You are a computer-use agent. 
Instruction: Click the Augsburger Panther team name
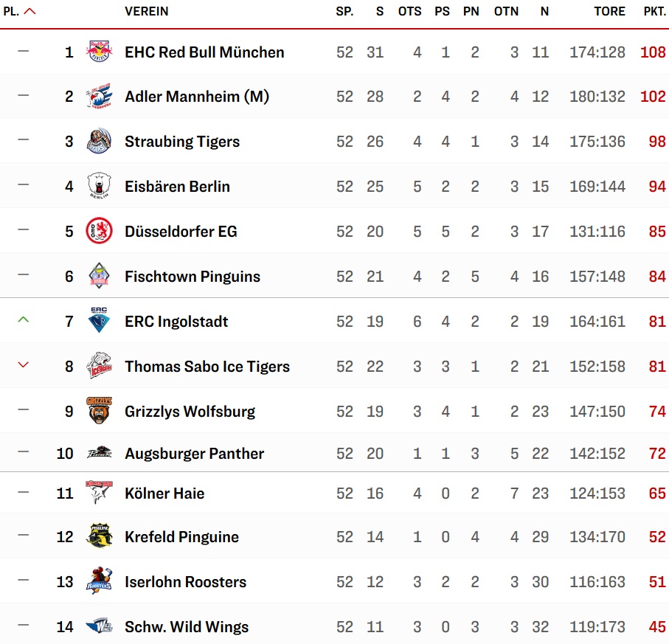point(194,453)
